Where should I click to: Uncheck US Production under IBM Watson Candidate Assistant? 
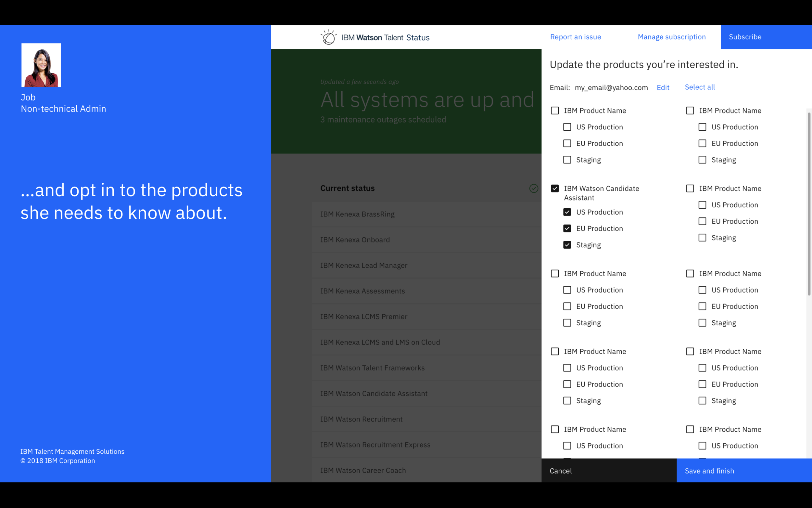[x=567, y=212]
